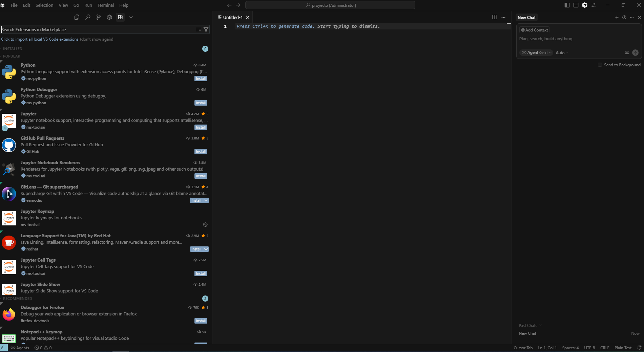Close the chat panel
The width and height of the screenshot is (644, 352).
click(x=640, y=17)
